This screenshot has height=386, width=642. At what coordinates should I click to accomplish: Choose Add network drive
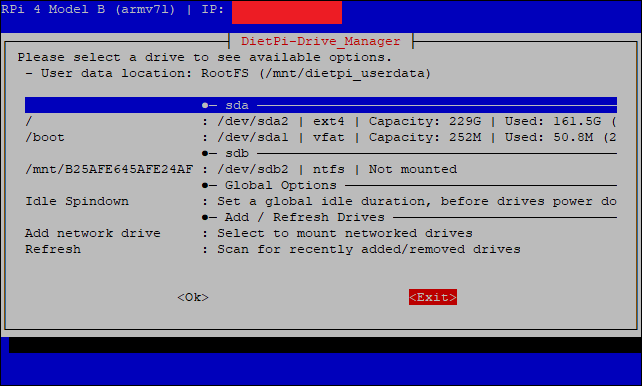(x=321, y=233)
